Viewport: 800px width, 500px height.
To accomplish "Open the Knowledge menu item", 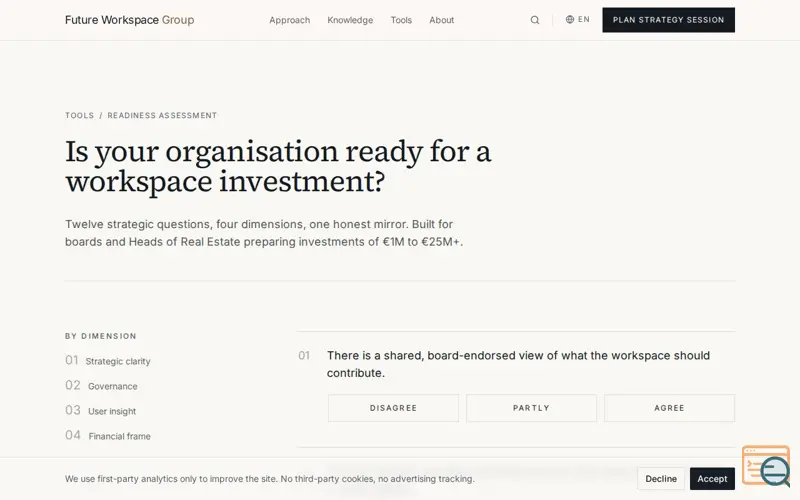I will click(x=350, y=20).
